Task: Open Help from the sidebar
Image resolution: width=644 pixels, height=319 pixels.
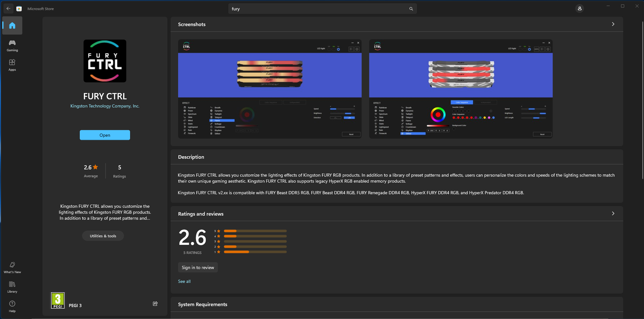Action: 12,306
